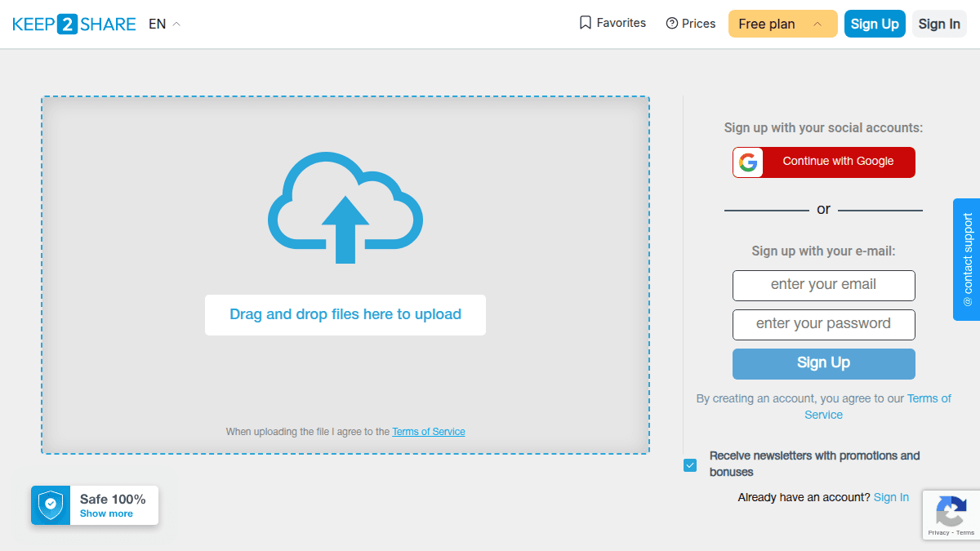Click the Keep2Share logo
This screenshot has height=551, width=980.
[73, 24]
